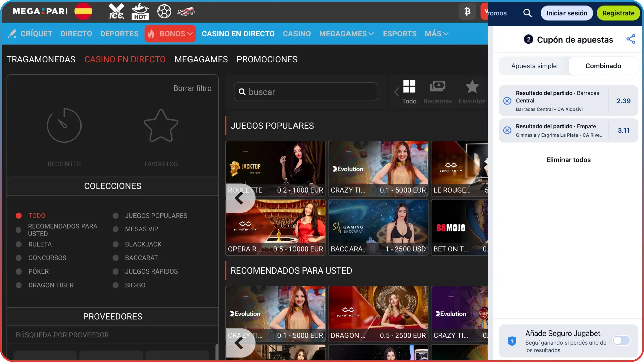
Task: Open the JackTop Roulette game thumbnail
Action: pos(275,169)
